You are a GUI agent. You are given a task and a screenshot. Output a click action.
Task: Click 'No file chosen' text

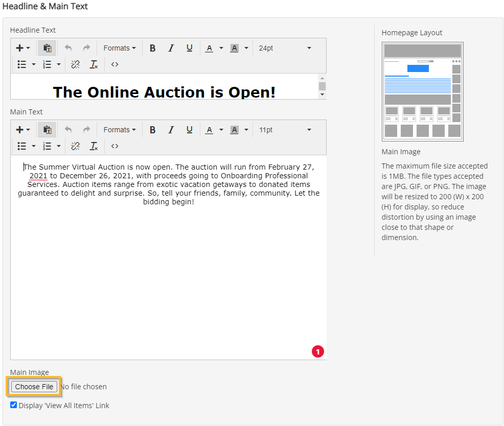pyautogui.click(x=83, y=387)
